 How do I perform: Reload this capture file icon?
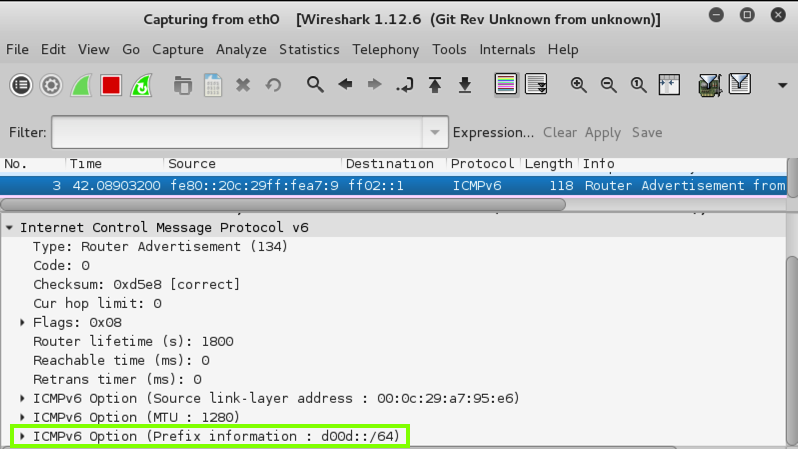click(273, 85)
